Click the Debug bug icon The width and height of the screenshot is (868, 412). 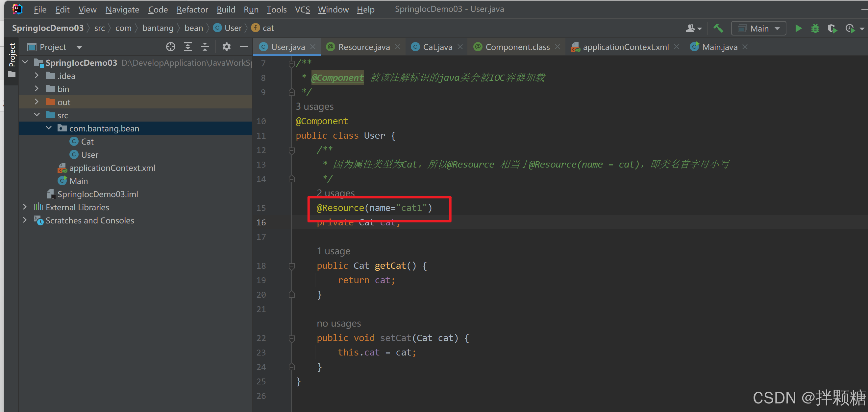815,28
